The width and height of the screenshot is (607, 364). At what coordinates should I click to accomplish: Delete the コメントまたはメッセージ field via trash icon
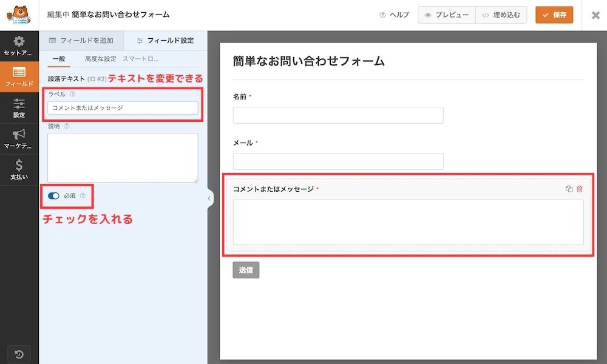(x=580, y=189)
